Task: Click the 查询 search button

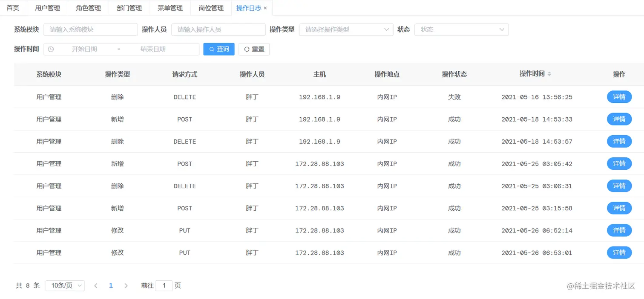Action: coord(219,49)
